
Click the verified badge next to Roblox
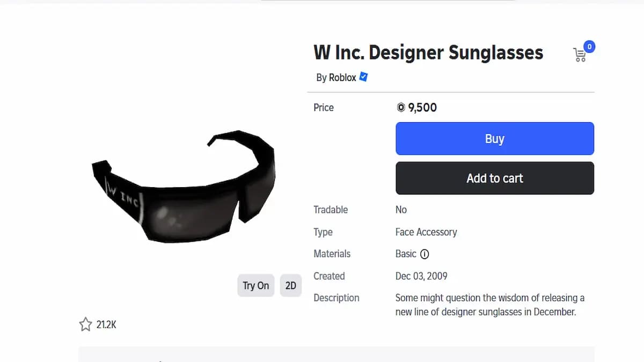(363, 77)
